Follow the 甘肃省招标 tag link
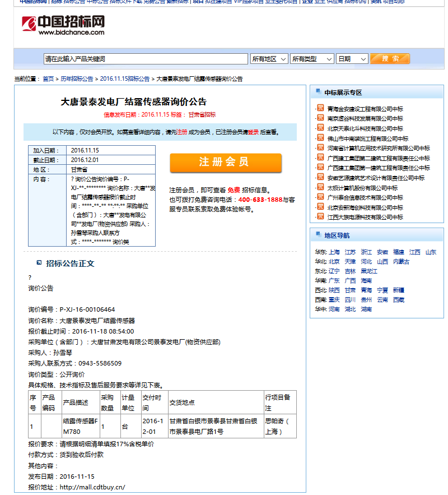Viewport: 448px width, 495px height. 202,114
